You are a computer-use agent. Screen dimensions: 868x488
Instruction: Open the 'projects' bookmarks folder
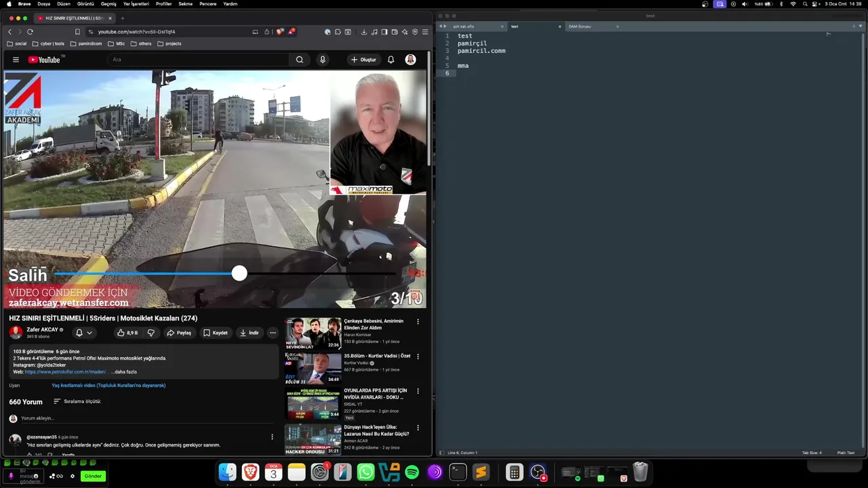click(x=170, y=43)
